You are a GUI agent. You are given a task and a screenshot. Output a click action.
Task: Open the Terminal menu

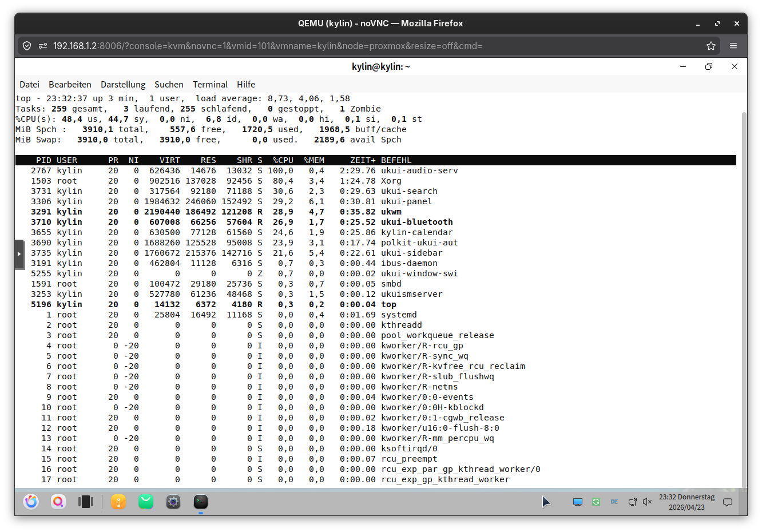tap(210, 84)
